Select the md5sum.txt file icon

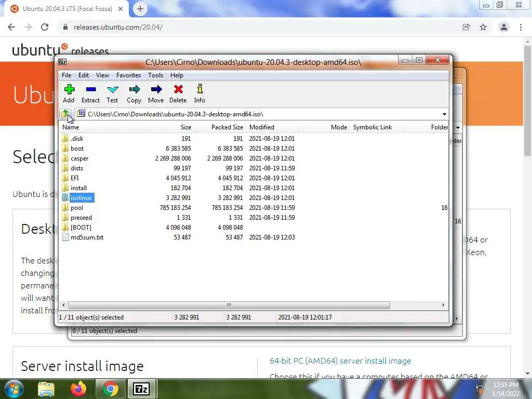(x=65, y=237)
